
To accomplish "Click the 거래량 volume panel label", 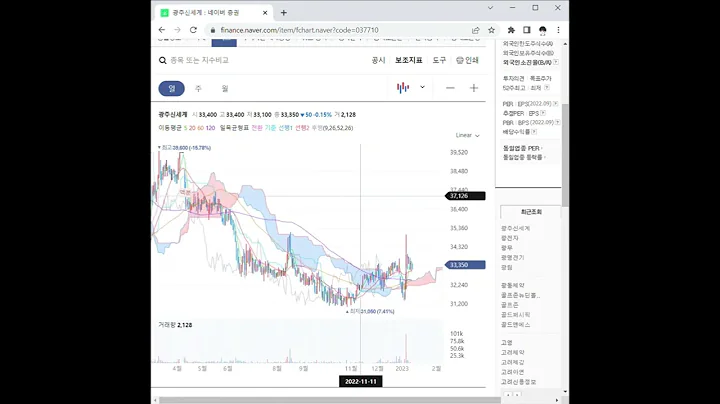I will point(168,325).
